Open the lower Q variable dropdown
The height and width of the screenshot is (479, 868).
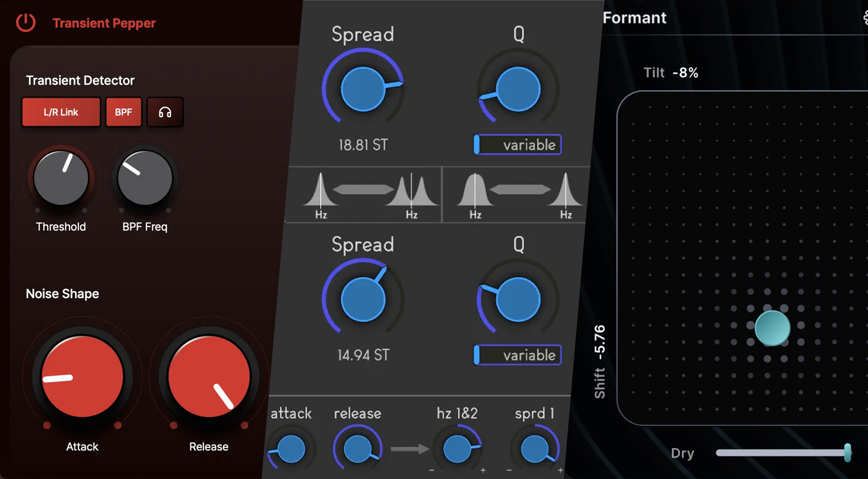coord(517,355)
